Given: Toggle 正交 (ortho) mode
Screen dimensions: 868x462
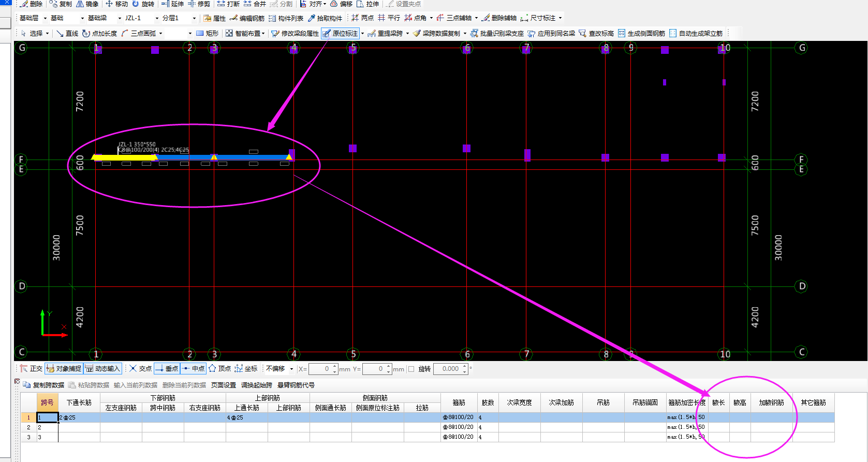Looking at the screenshot, I should (x=31, y=369).
